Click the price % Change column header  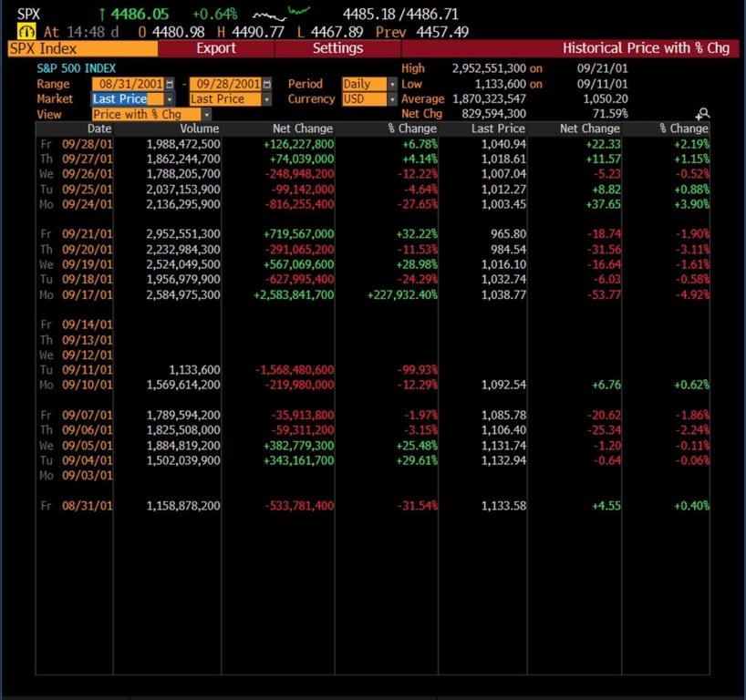(x=684, y=129)
